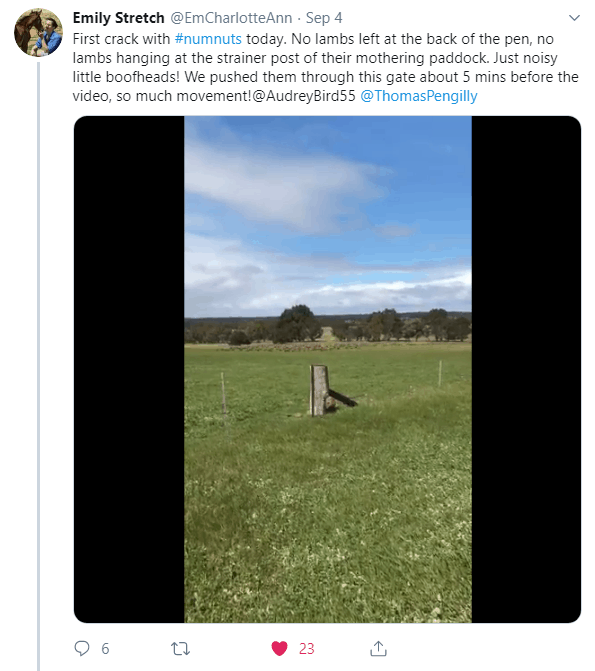Viewport: 595px width, 671px height.
Task: Click the Sep 4 timestamp
Action: [324, 18]
